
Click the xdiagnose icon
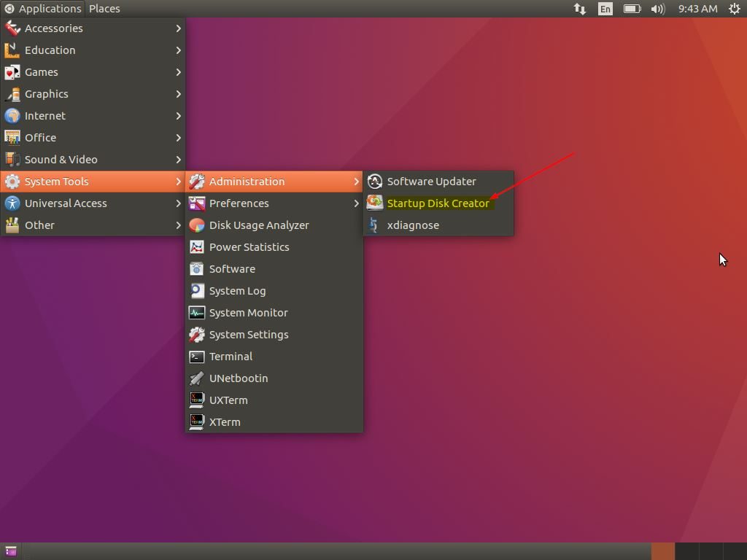[374, 225]
